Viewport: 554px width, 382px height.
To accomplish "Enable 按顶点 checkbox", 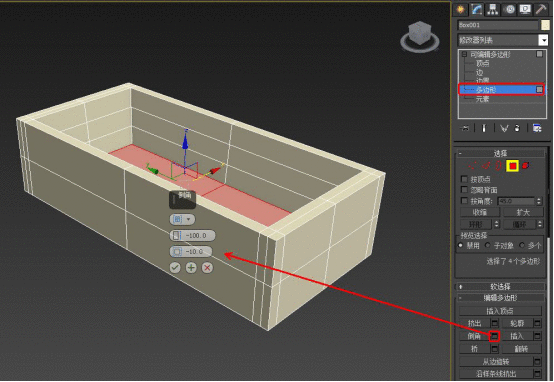I will click(x=465, y=179).
